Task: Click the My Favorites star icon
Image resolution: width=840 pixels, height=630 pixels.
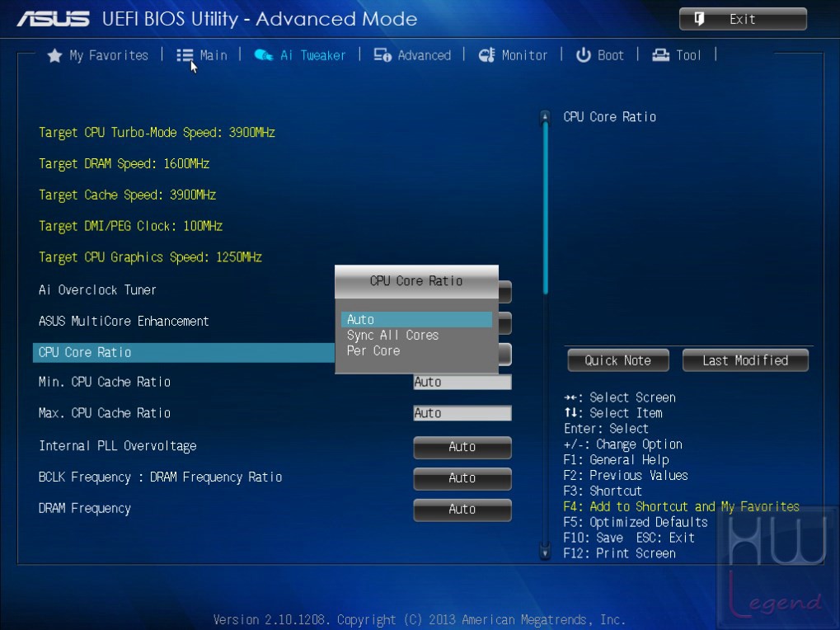Action: click(54, 56)
